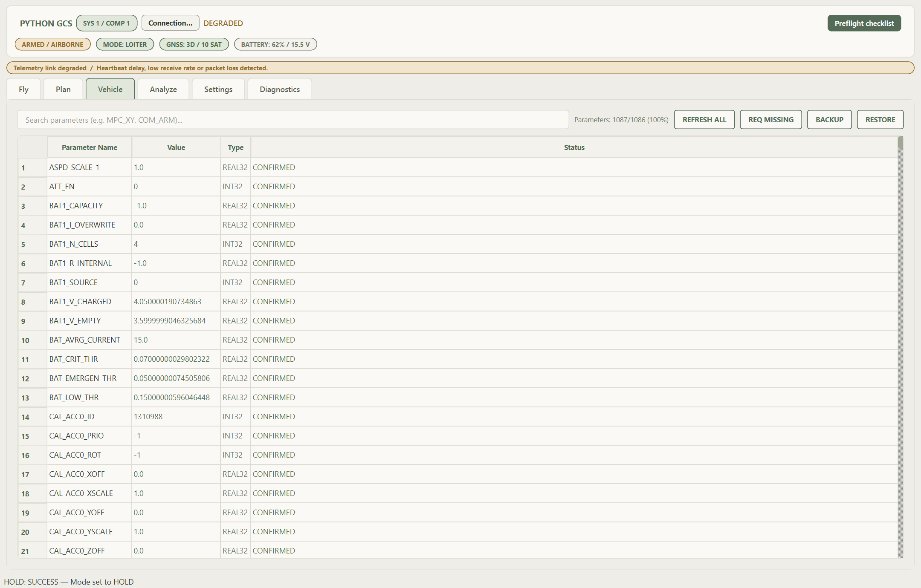Click the MODE: LOITER status pill
This screenshot has height=588, width=921.
(125, 44)
